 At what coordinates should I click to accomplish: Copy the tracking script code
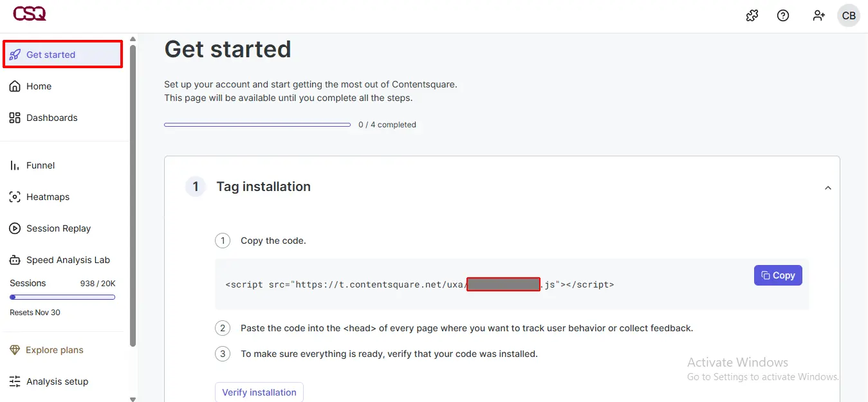pos(778,275)
